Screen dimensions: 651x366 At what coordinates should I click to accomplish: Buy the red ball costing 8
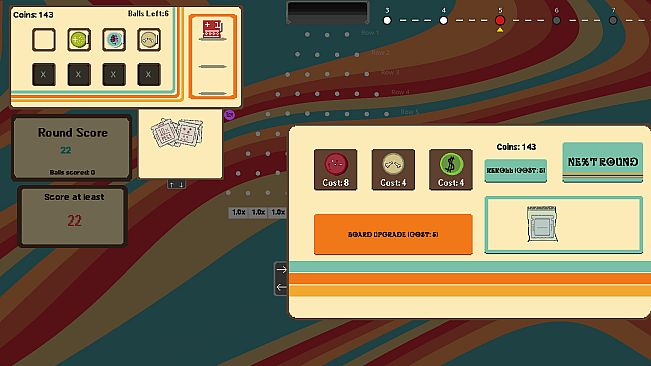tap(335, 170)
